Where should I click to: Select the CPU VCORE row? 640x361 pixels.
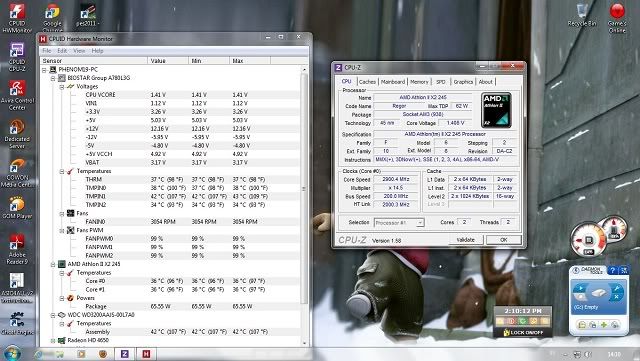(x=171, y=95)
